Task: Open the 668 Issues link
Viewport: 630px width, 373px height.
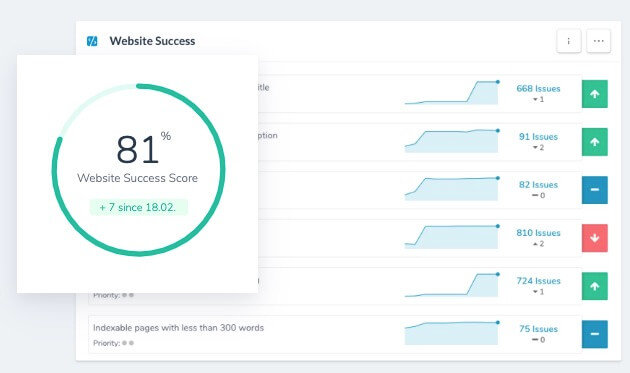Action: (x=538, y=88)
